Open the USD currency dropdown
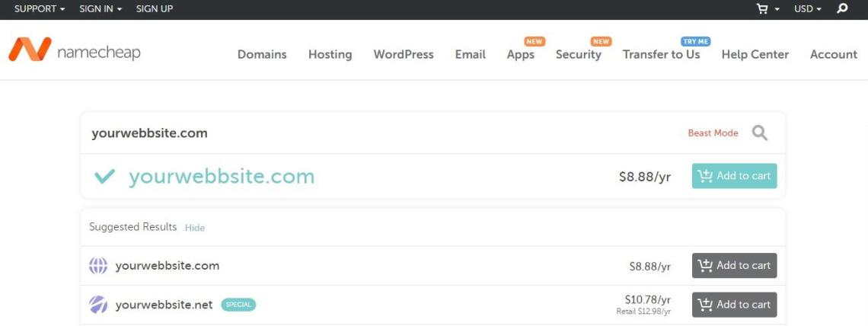Viewport: 868px width, 326px height. tap(807, 9)
